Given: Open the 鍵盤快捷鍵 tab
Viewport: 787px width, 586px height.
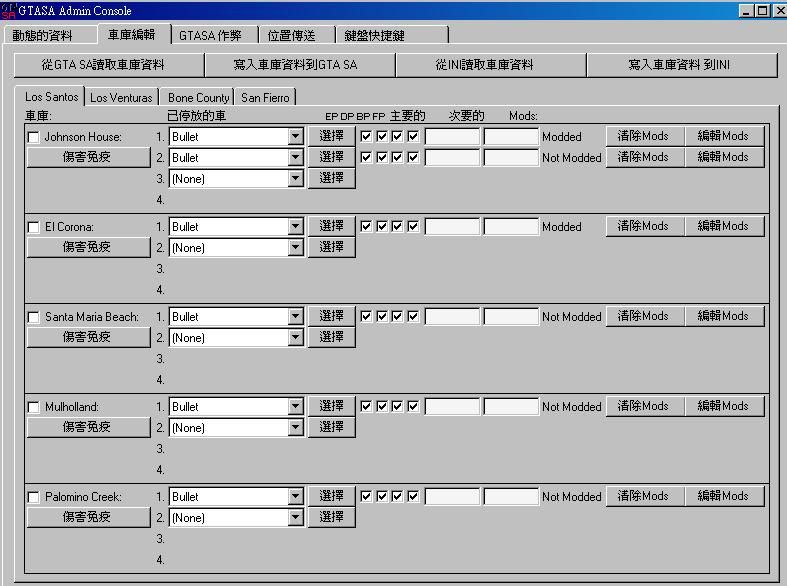Looking at the screenshot, I should pyautogui.click(x=377, y=35).
